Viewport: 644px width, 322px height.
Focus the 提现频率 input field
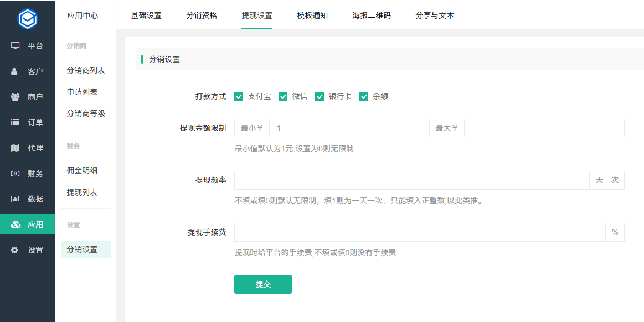pyautogui.click(x=412, y=180)
